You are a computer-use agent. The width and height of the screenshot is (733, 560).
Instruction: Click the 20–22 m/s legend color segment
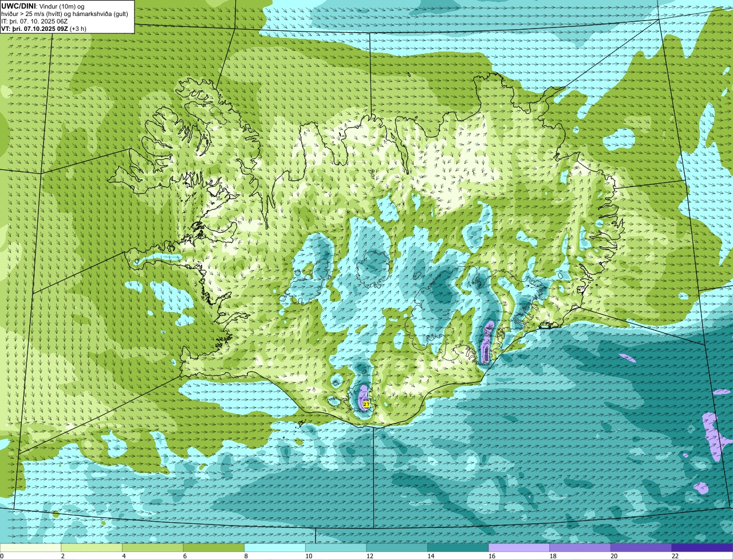click(641, 547)
